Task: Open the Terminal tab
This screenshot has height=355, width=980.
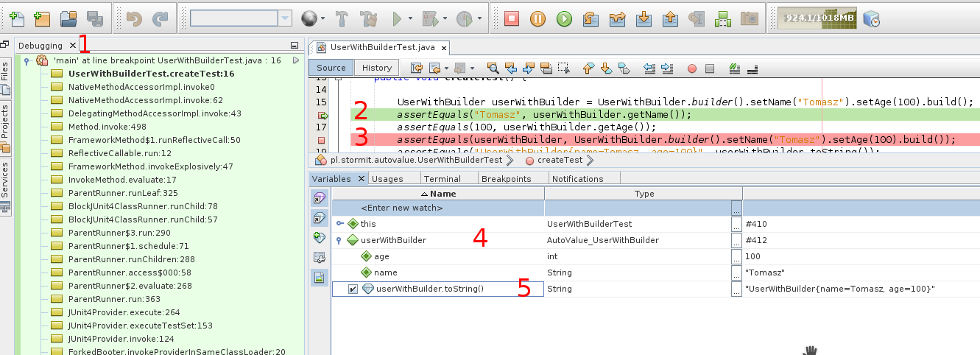Action: 442,178
